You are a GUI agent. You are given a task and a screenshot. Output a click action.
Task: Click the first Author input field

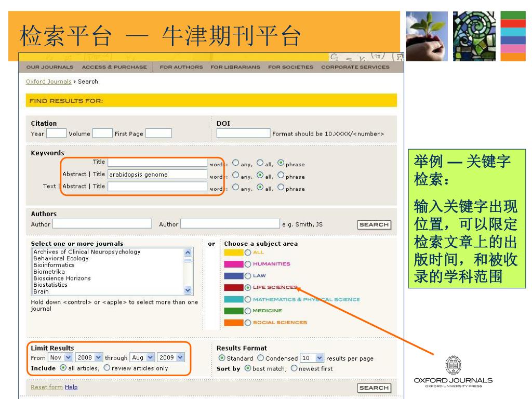click(102, 223)
